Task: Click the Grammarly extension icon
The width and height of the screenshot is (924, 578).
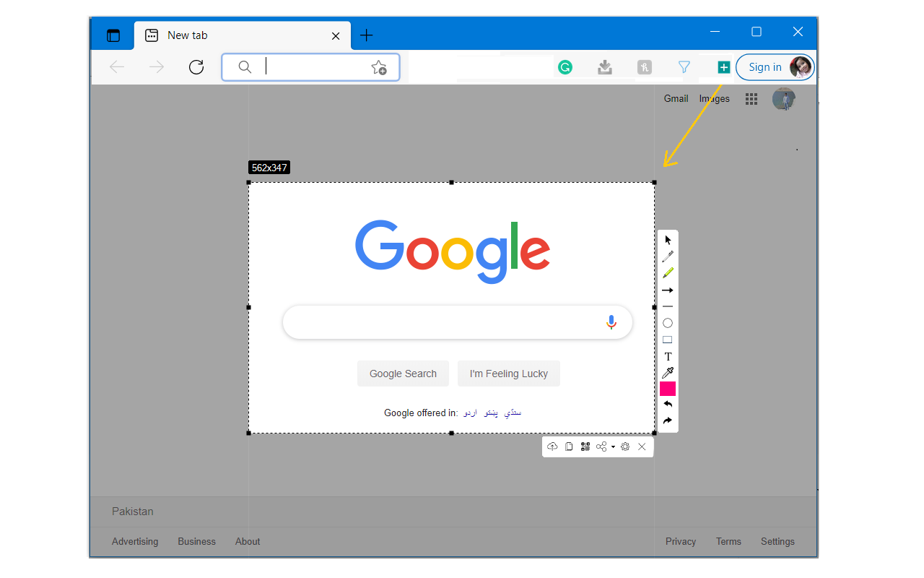Action: [x=565, y=67]
